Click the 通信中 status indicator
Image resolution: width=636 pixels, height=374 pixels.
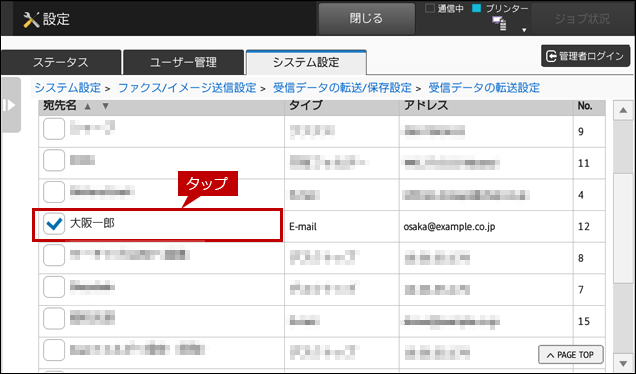point(444,9)
